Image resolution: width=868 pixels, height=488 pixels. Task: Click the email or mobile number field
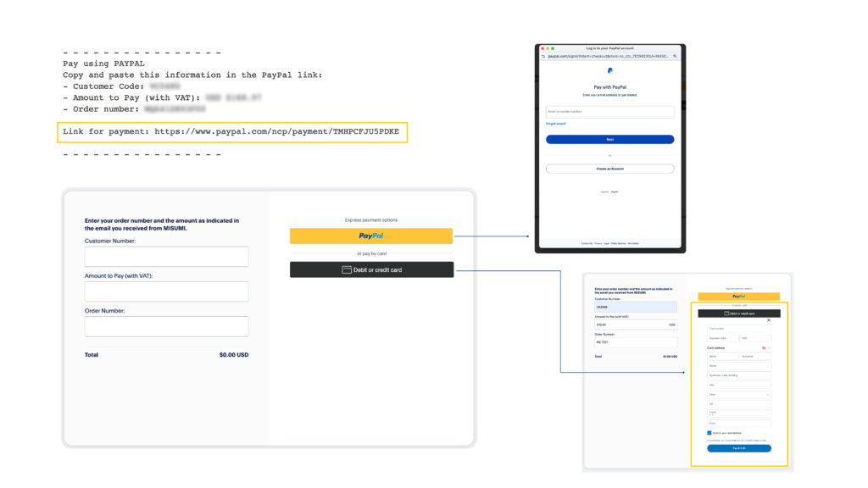(609, 112)
